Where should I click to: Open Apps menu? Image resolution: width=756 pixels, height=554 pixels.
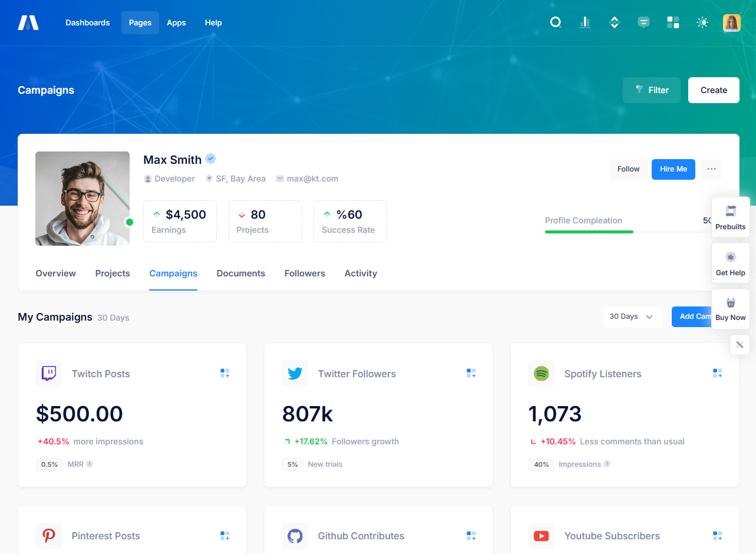coord(176,23)
